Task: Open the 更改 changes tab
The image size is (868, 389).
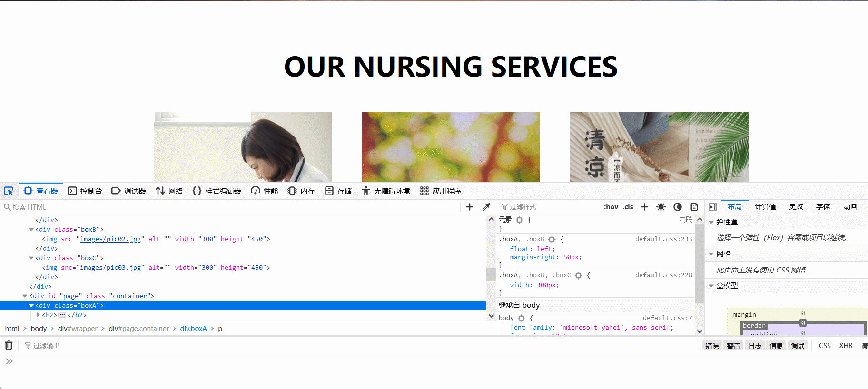Action: pos(796,206)
